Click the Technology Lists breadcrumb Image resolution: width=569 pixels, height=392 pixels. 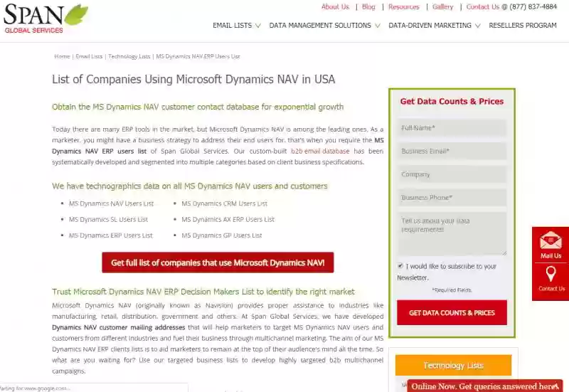pyautogui.click(x=129, y=56)
